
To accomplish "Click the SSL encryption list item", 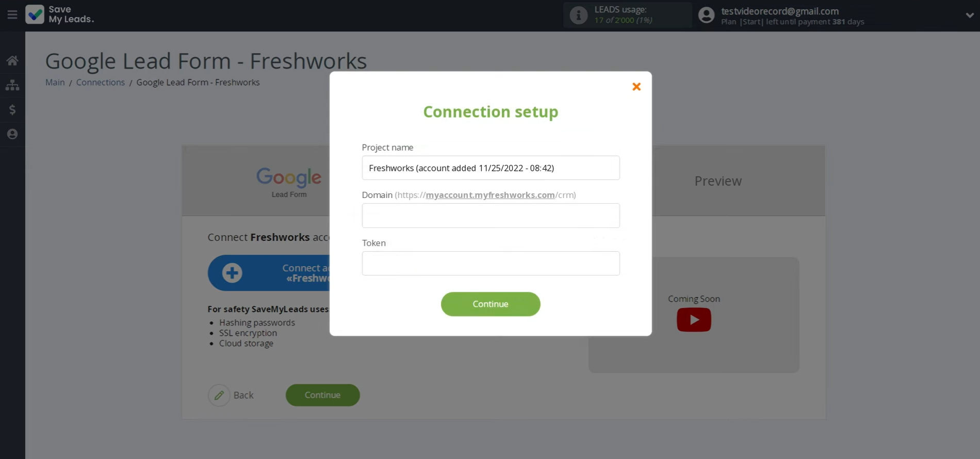I will pos(248,333).
